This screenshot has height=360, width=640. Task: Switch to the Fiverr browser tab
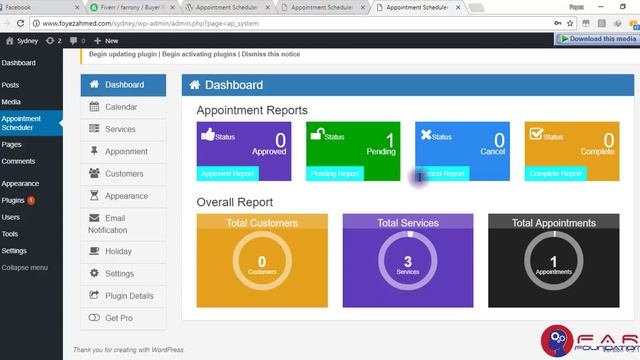[133, 7]
